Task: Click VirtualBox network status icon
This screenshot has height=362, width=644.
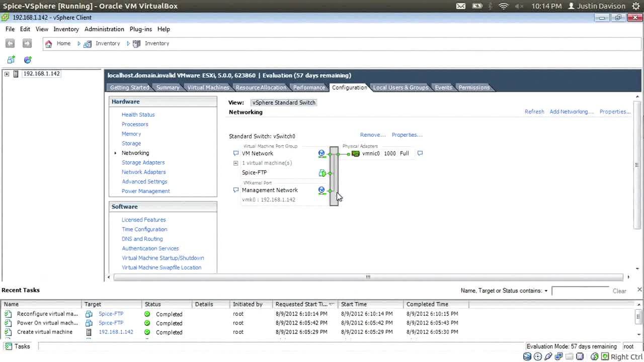Action: [559, 357]
